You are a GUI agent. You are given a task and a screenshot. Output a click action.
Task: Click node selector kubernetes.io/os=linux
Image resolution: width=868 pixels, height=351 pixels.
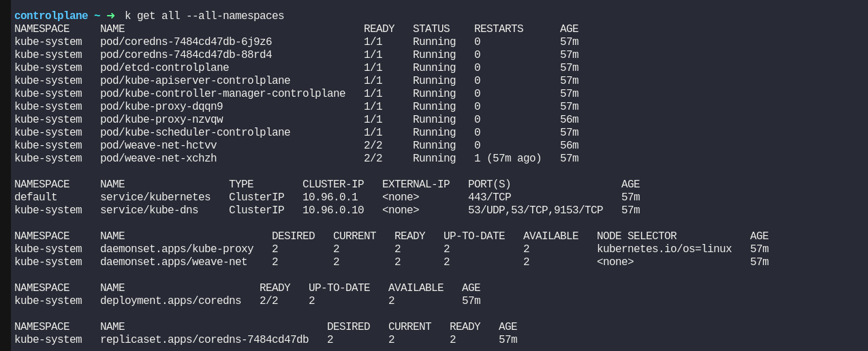pos(664,249)
